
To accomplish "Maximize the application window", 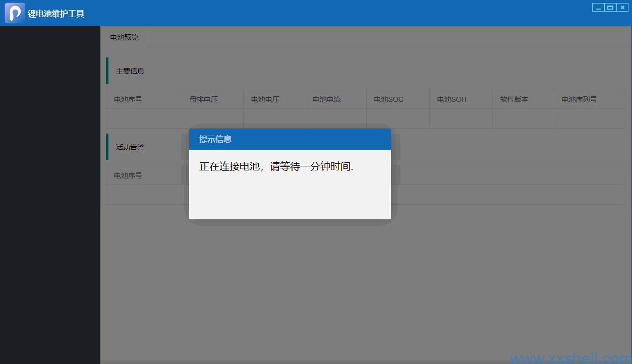I will coord(610,8).
